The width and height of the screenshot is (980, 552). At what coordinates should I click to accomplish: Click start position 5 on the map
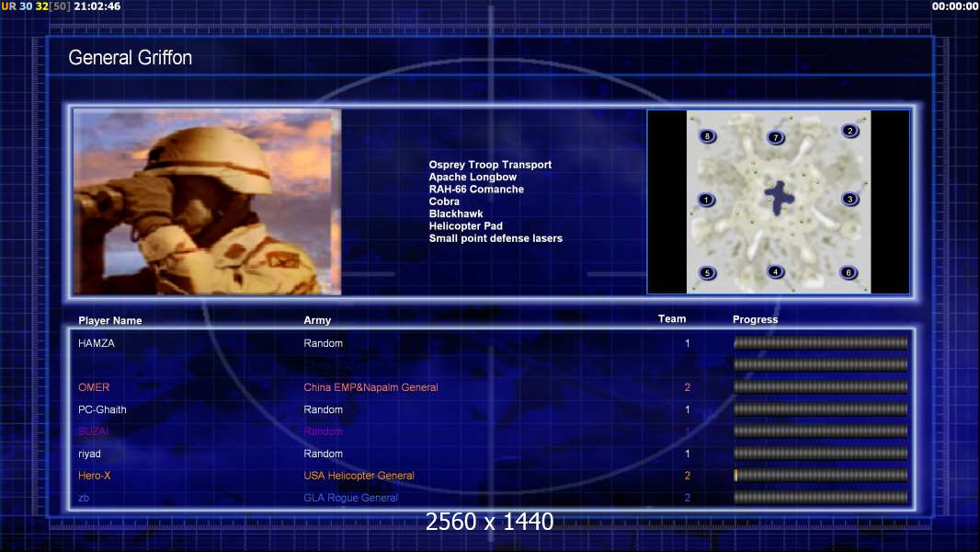coord(708,273)
